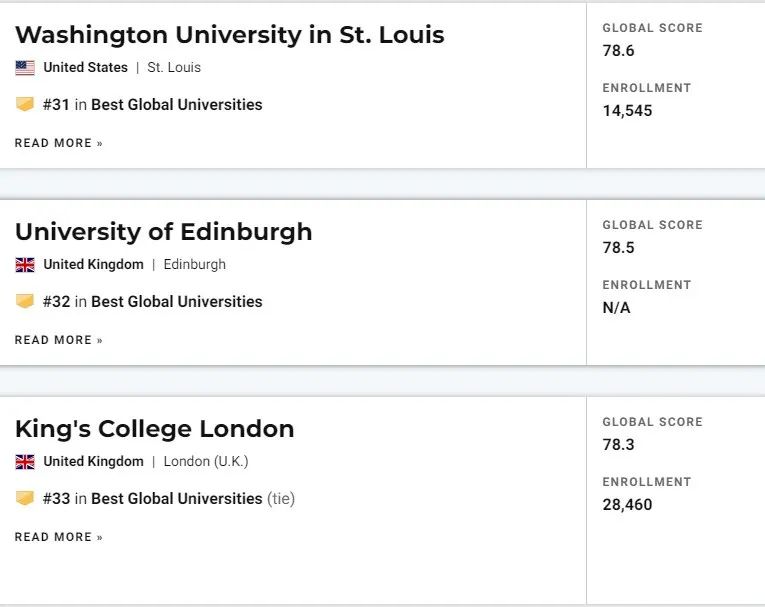Click #31 in Best Global Universities link
The height and width of the screenshot is (607, 765).
(x=152, y=104)
